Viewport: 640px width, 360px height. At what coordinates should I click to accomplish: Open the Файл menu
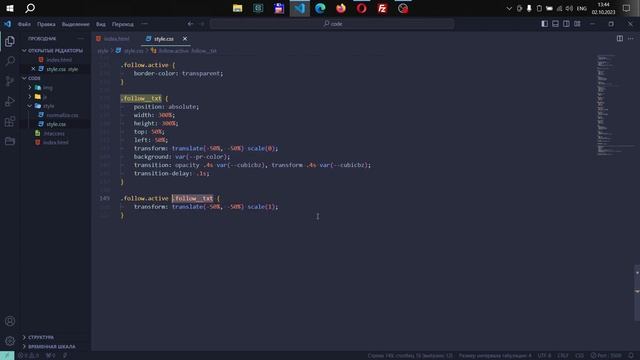point(24,24)
